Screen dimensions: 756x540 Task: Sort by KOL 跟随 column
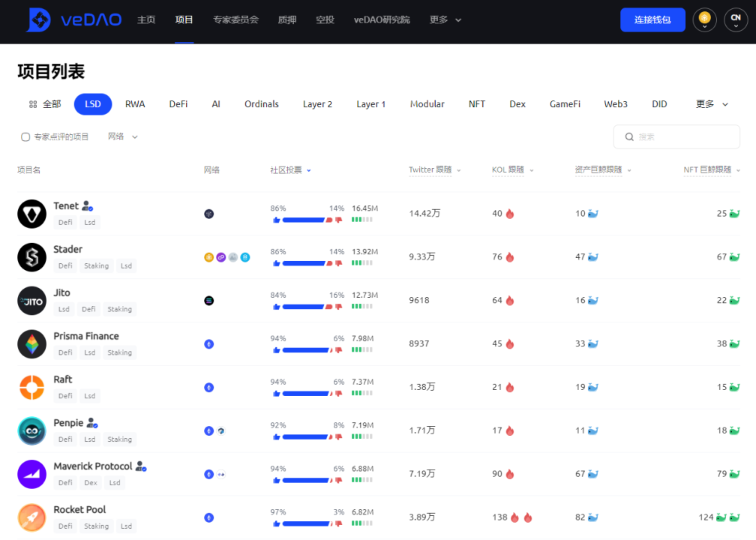coord(512,169)
